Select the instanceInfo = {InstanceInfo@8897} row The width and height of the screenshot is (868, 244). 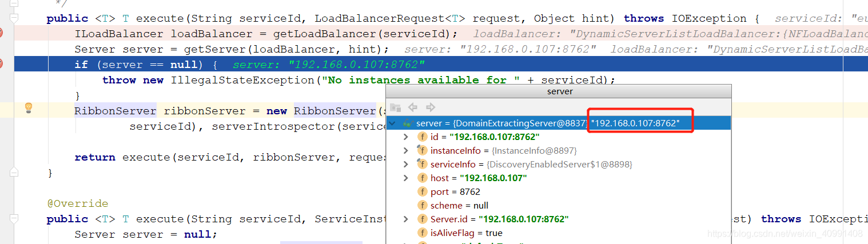coord(559,150)
